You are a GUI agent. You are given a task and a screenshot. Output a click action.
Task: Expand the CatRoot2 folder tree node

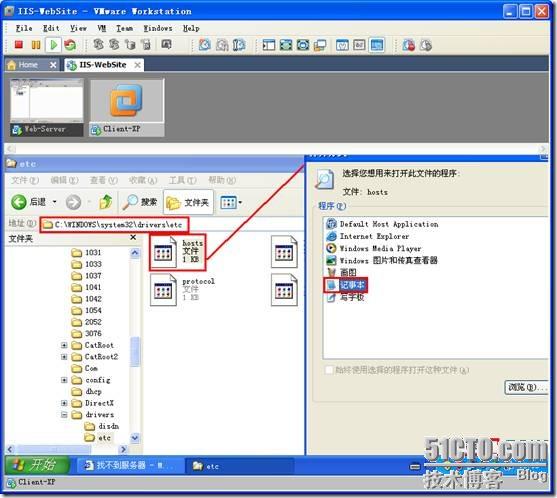[x=64, y=357]
